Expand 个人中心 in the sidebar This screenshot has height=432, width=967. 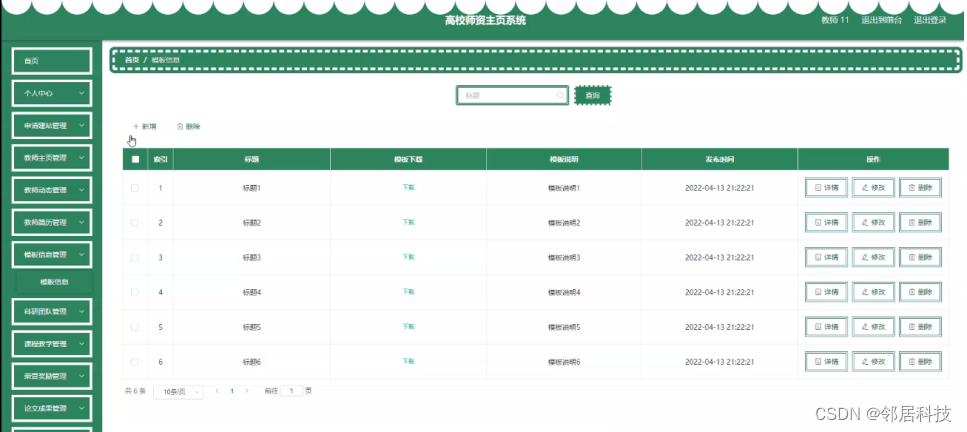pyautogui.click(x=52, y=93)
